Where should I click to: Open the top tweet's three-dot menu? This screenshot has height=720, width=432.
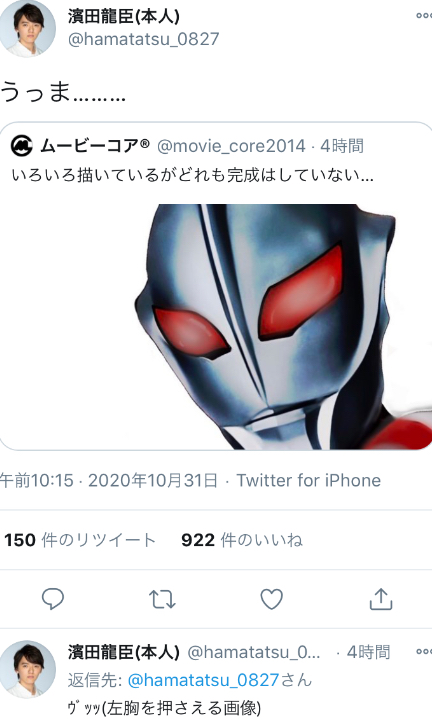(423, 16)
